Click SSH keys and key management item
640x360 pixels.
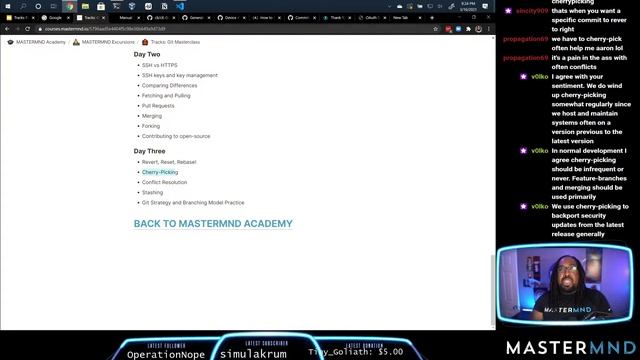coord(180,76)
